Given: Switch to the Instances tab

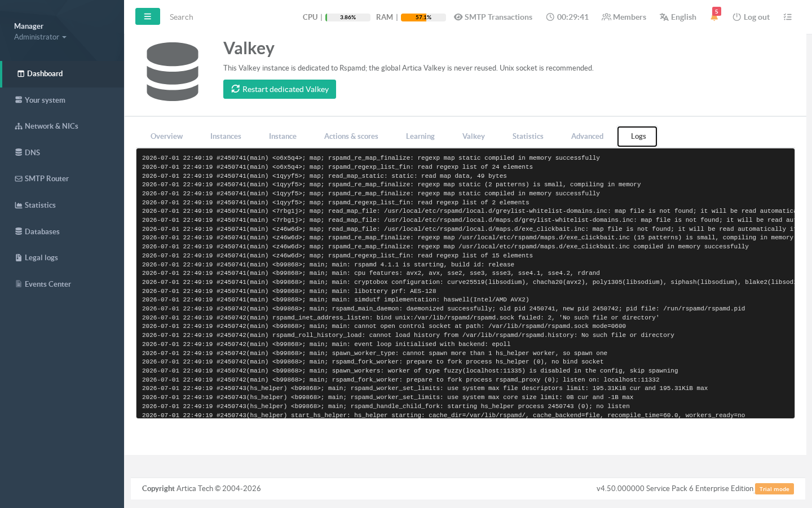Looking at the screenshot, I should (x=226, y=136).
